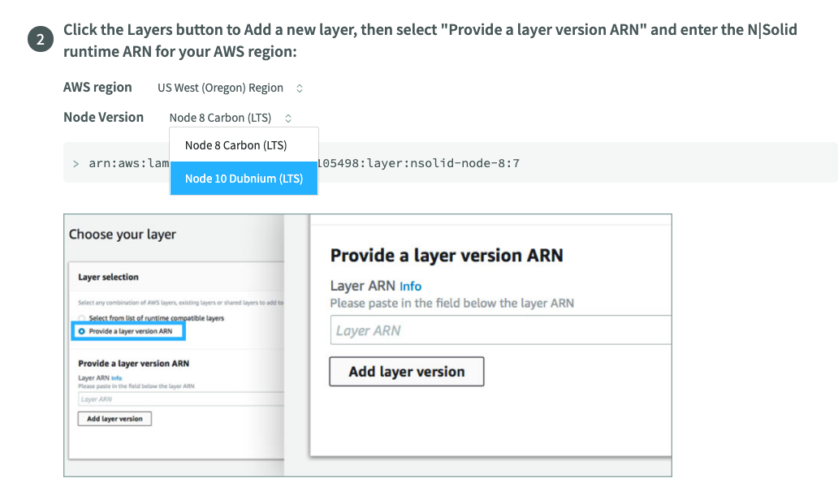Click the up-down chevron beside Oregon Region
The width and height of the screenshot is (838, 504).
[x=300, y=88]
